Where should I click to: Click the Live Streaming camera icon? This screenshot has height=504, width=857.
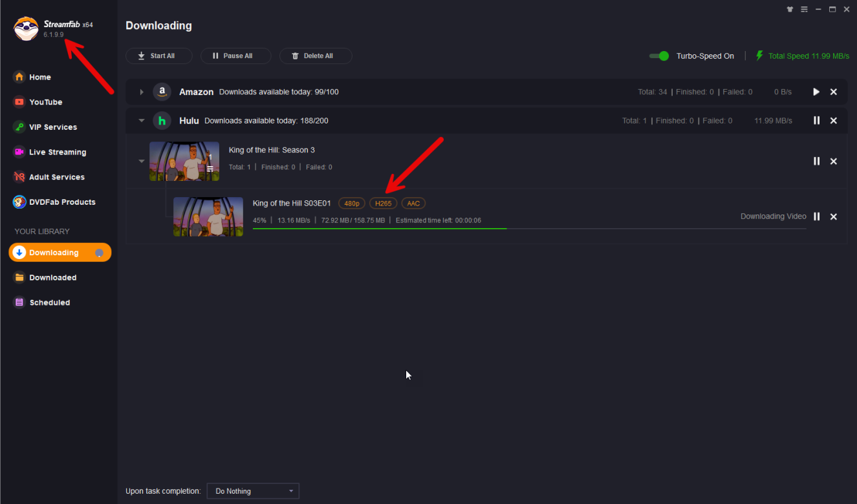point(19,152)
